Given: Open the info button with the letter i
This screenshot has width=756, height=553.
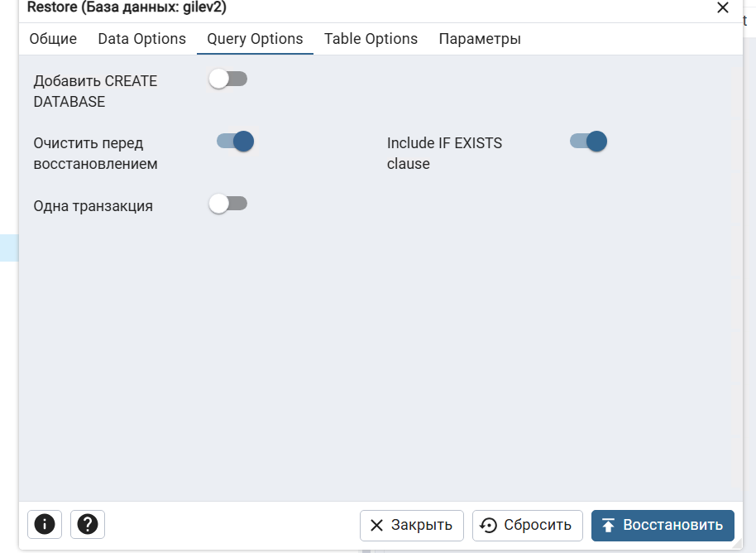Looking at the screenshot, I should point(45,524).
